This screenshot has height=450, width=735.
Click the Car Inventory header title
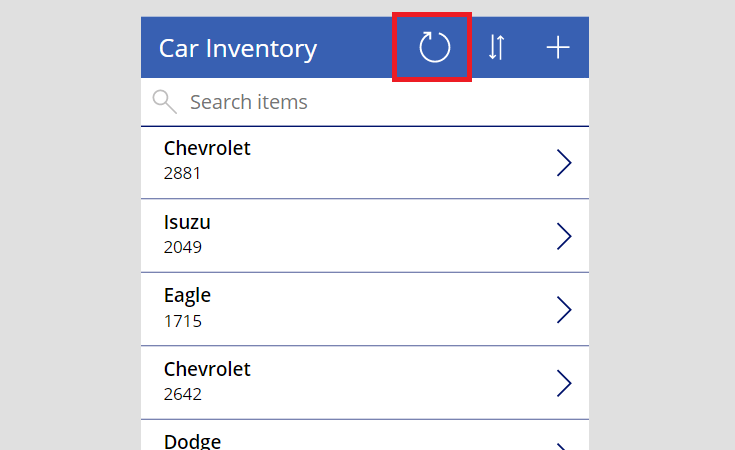pos(238,49)
